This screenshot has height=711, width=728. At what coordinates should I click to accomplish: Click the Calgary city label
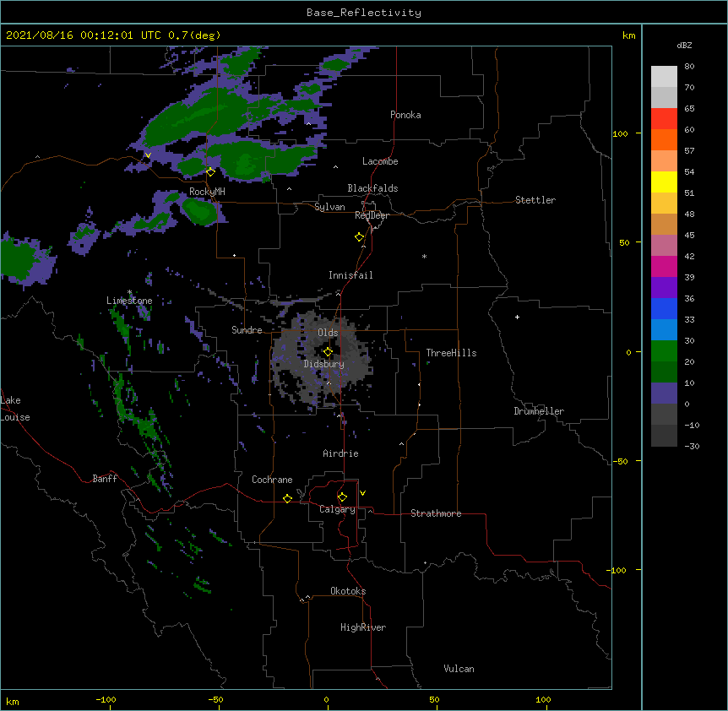click(x=337, y=509)
